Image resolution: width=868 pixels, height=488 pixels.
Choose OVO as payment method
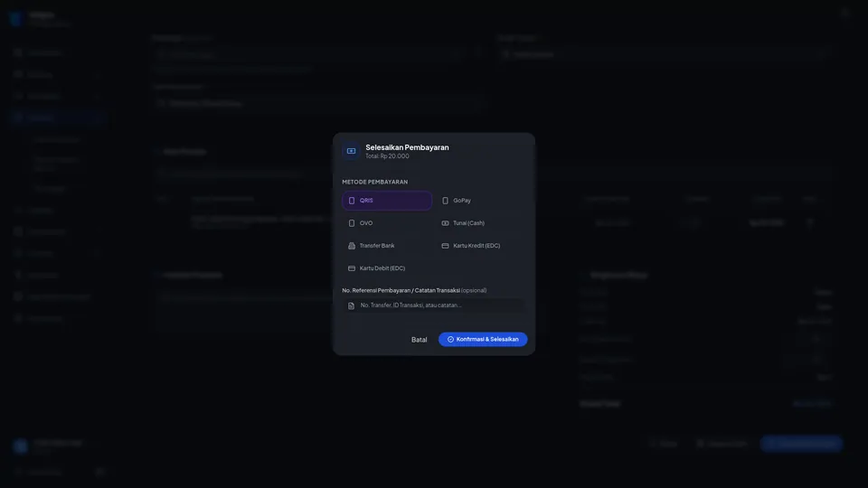(x=386, y=223)
